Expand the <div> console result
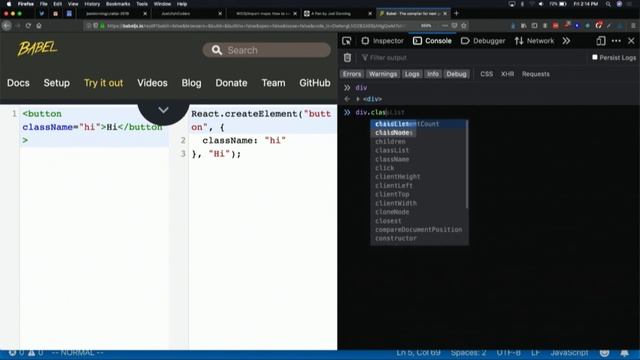 (x=358, y=99)
